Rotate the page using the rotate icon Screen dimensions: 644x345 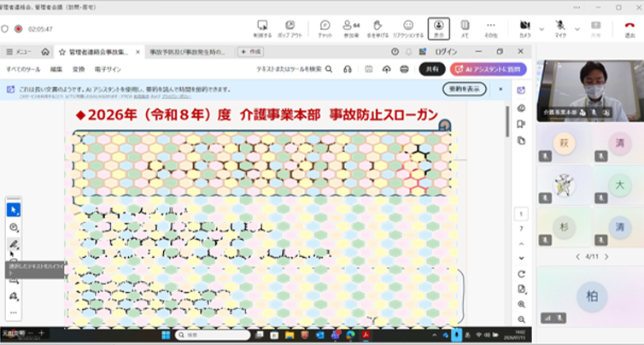[x=521, y=274]
